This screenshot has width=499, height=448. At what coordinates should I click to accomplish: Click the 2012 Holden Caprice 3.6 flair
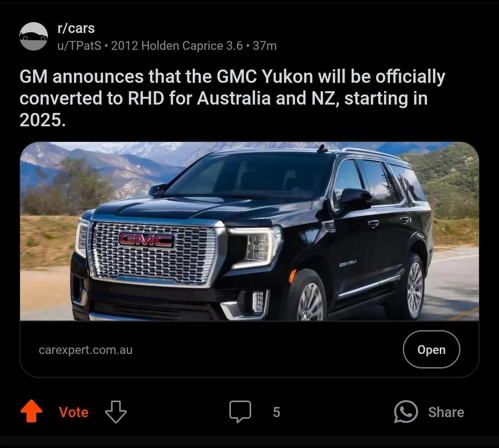point(177,46)
